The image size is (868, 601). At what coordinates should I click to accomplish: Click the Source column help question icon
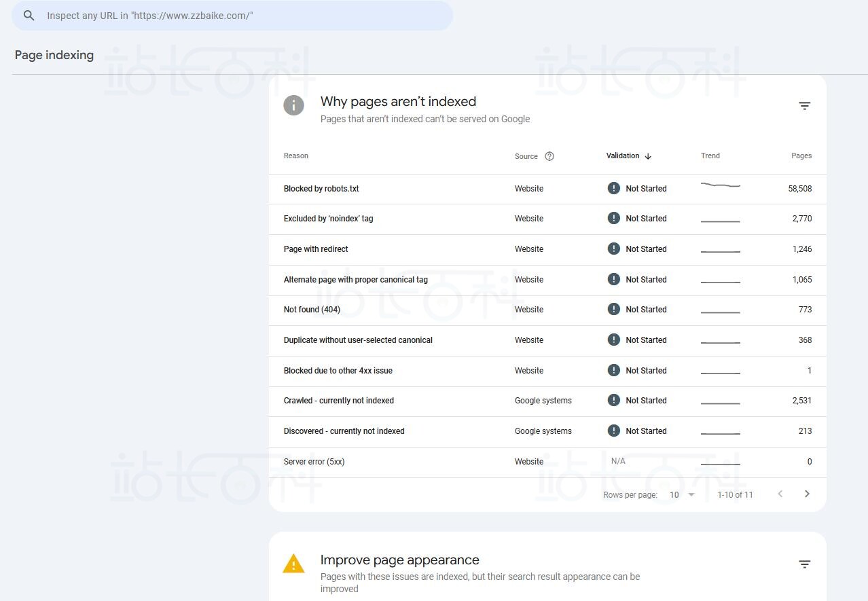[x=549, y=156]
